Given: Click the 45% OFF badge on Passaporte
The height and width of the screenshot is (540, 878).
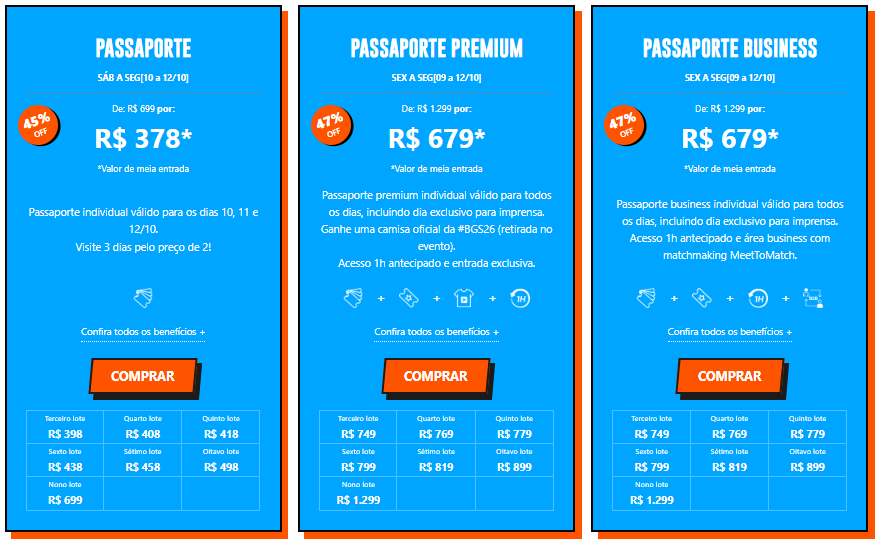Looking at the screenshot, I should click(x=40, y=126).
